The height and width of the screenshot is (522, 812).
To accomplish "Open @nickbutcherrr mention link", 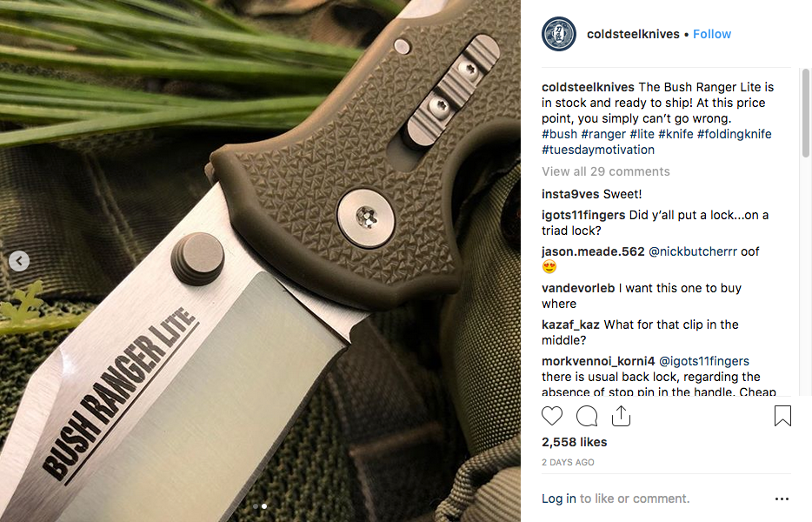I will coord(692,251).
